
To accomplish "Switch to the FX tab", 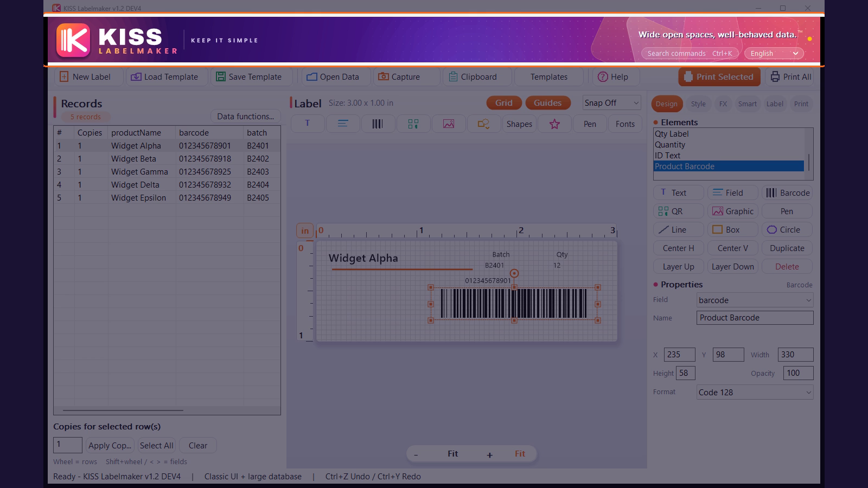I will point(723,104).
